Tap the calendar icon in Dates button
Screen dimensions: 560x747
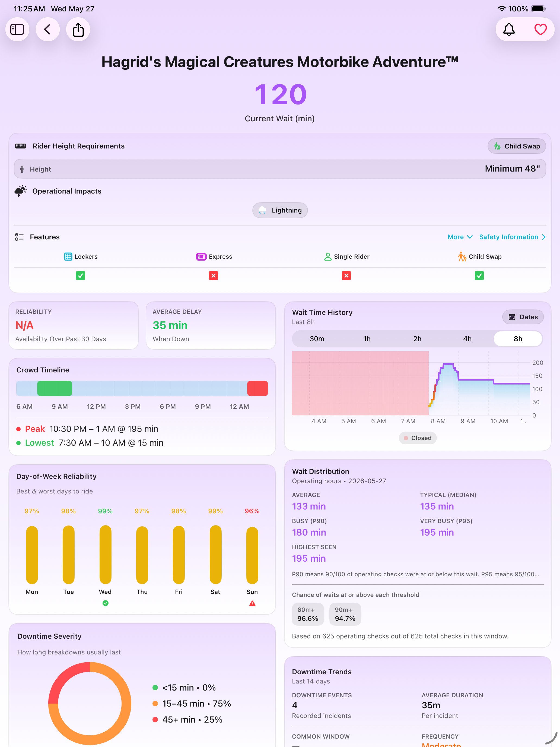pos(512,317)
